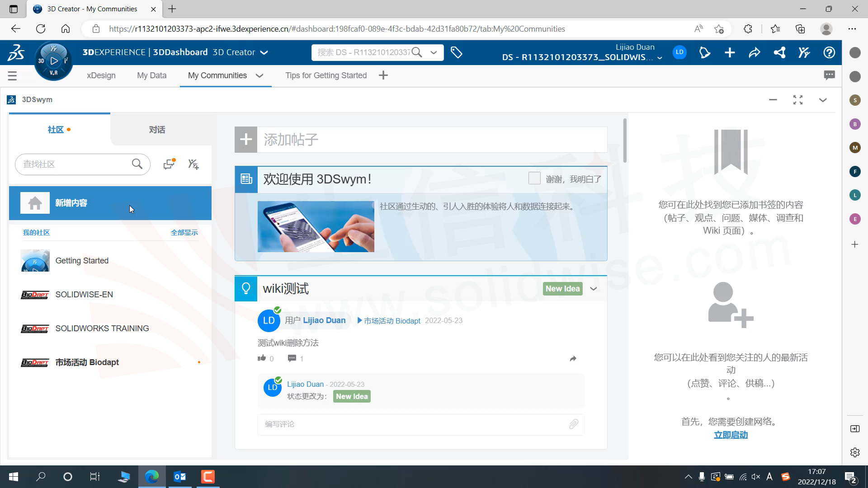Image resolution: width=868 pixels, height=488 pixels.
Task: Open the notifications icon in top bar
Action: click(705, 52)
